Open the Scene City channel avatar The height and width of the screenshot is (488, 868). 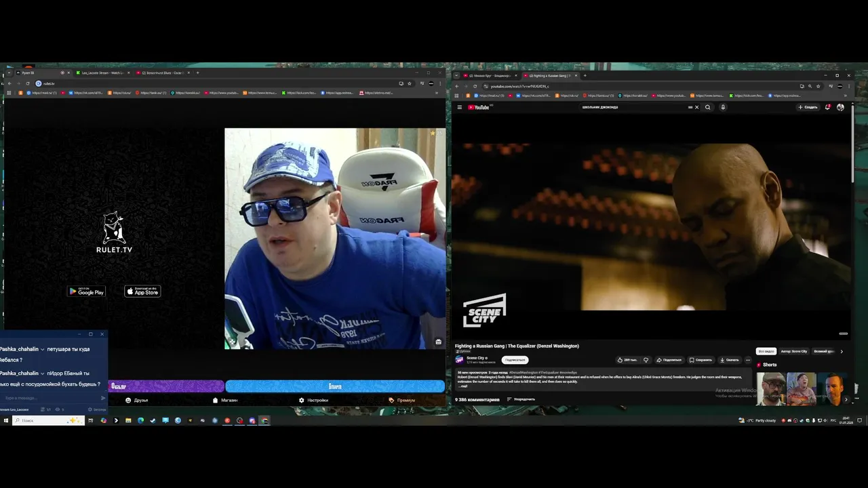point(459,360)
